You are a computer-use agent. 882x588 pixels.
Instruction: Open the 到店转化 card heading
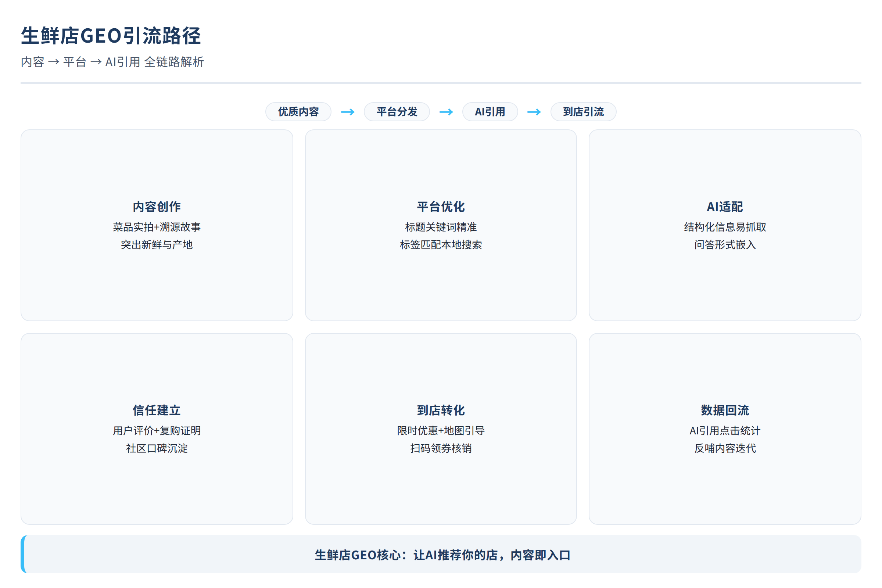point(441,410)
